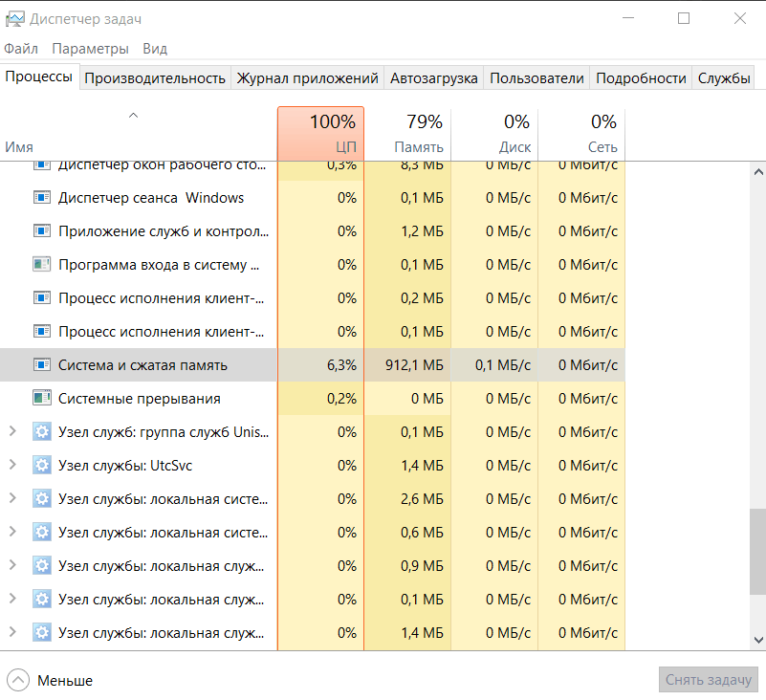766x700 pixels.
Task: Click the Снять задачу button
Action: tap(709, 680)
